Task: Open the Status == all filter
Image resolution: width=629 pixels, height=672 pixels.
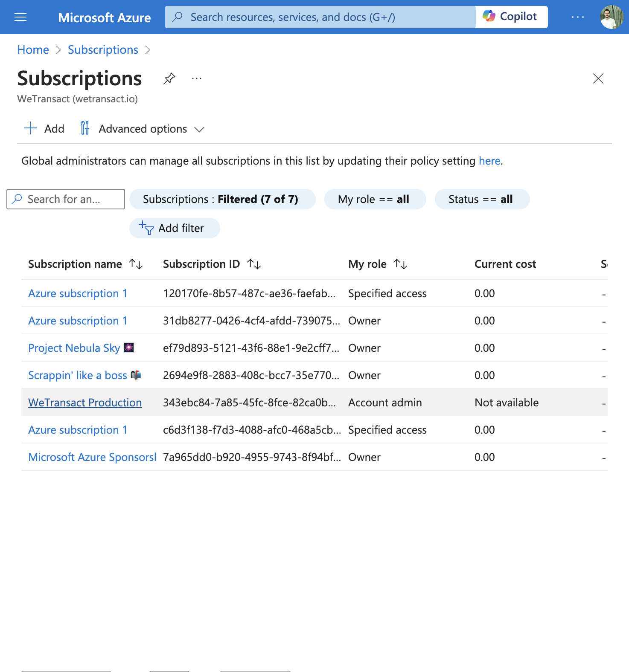Action: point(482,199)
